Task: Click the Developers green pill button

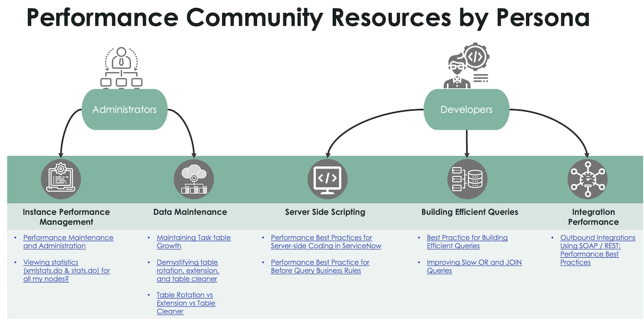Action: pos(466,109)
